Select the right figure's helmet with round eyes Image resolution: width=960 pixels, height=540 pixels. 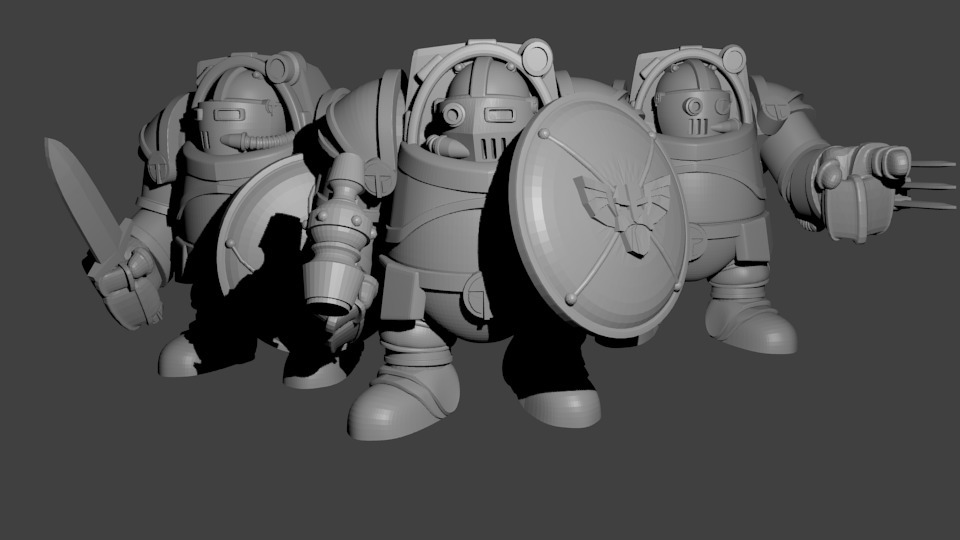pyautogui.click(x=692, y=101)
